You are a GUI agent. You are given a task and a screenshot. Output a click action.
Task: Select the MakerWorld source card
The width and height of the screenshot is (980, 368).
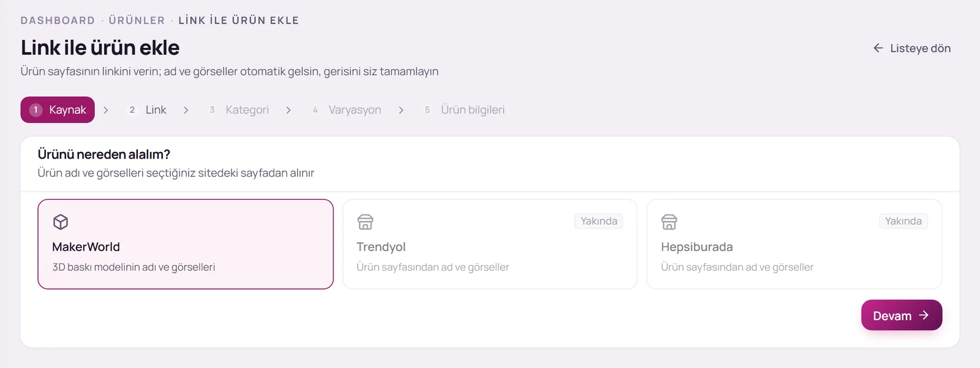coord(186,244)
